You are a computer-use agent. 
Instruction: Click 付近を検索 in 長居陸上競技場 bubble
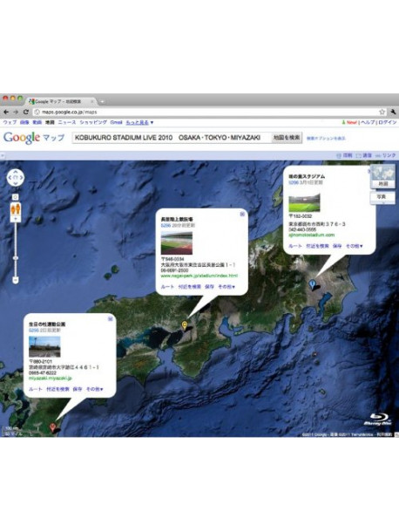coord(190,287)
